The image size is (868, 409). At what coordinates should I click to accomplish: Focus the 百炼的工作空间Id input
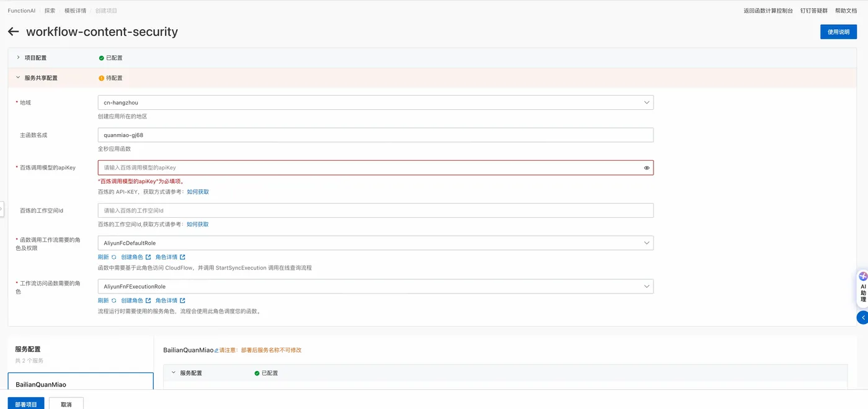[376, 210]
